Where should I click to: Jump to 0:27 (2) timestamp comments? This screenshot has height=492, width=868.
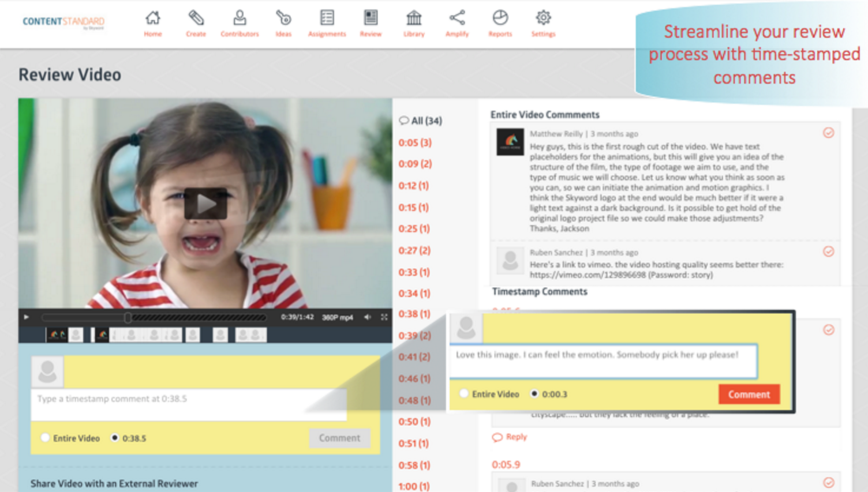(x=414, y=250)
